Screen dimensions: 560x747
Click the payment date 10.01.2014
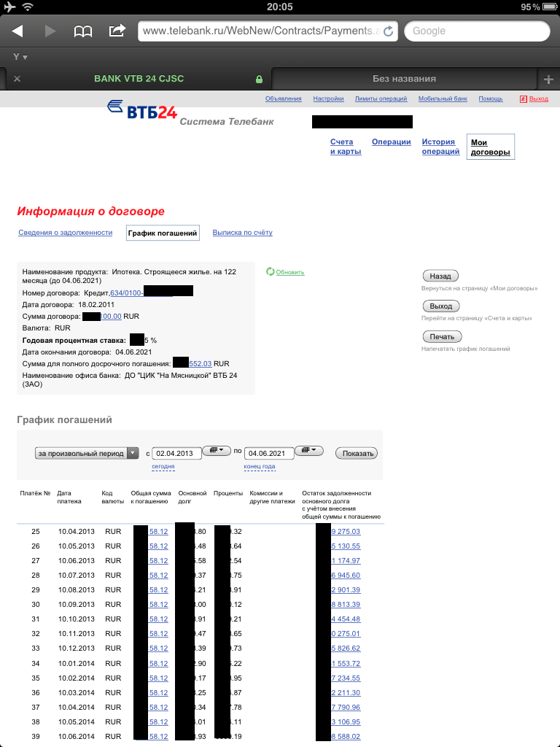coord(76,663)
